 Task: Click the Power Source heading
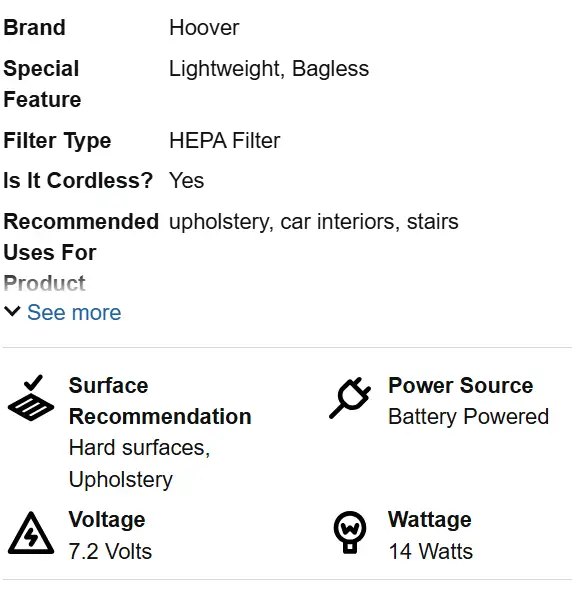coord(461,385)
